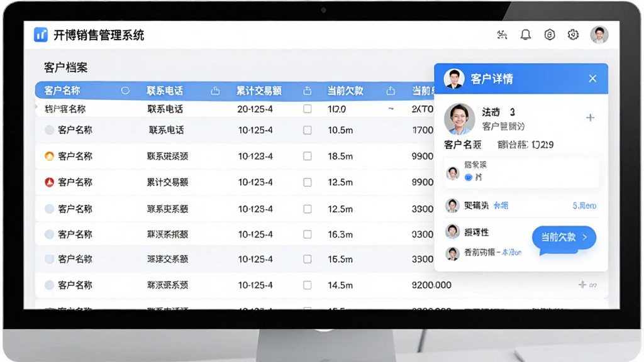This screenshot has height=362, width=644.
Task: Select the 9200.000 amount cell
Action: click(x=431, y=285)
